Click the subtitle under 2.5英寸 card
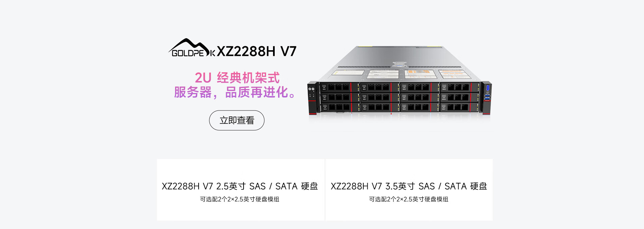 pos(239,199)
